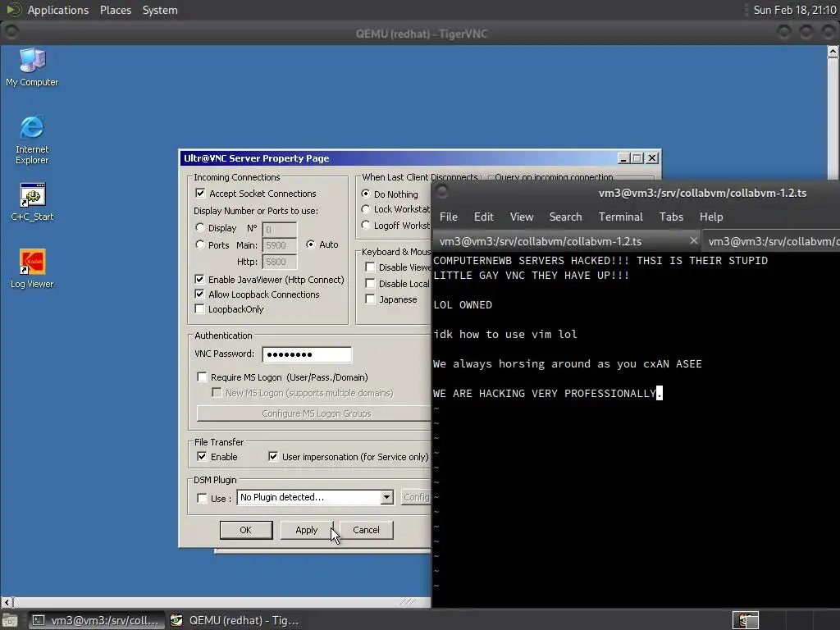Open the My Computer desktop icon
Viewport: 840px width, 630px height.
pyautogui.click(x=32, y=67)
